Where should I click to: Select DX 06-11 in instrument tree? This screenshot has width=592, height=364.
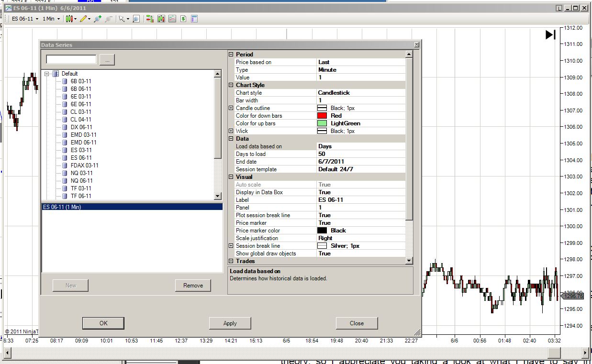pyautogui.click(x=81, y=127)
